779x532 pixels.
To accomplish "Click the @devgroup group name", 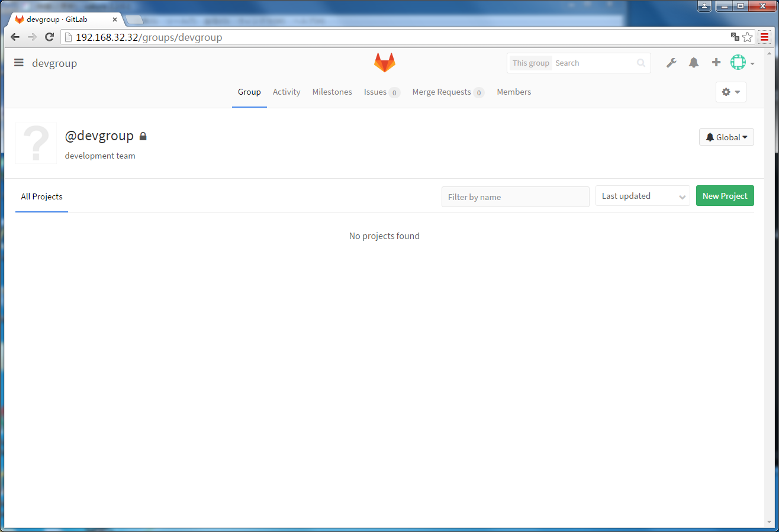I will [x=99, y=136].
